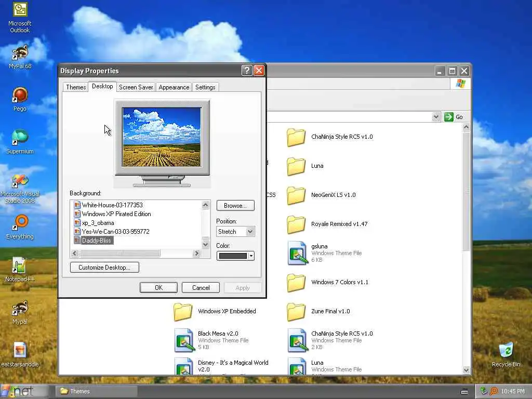
Task: Click Themes window scroll up arrow
Action: (467, 127)
